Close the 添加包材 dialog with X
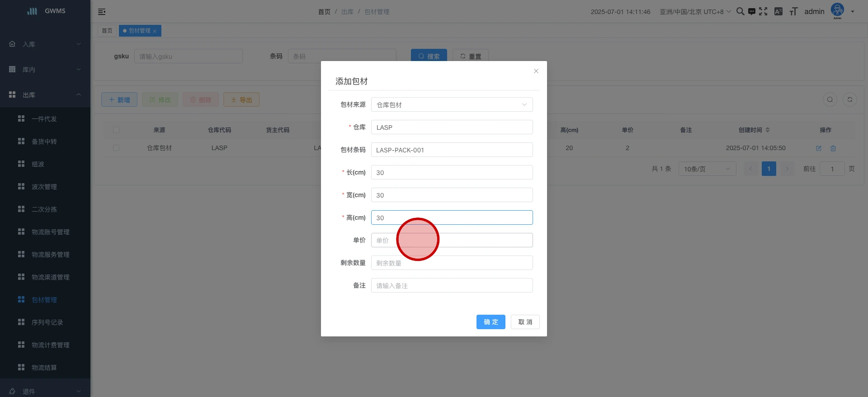 536,71
